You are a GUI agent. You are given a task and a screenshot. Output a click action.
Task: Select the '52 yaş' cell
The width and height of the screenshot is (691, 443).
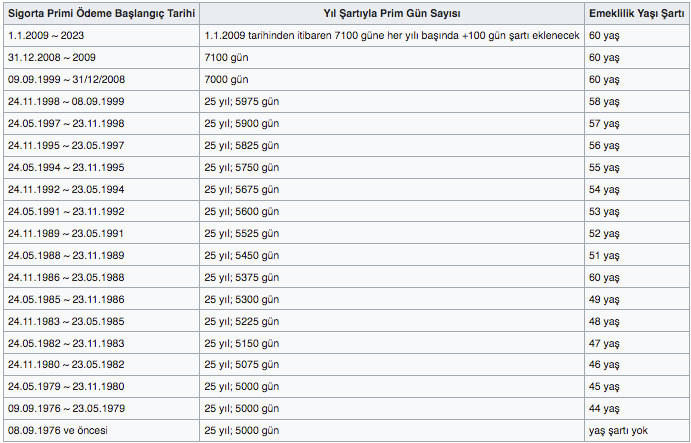636,234
